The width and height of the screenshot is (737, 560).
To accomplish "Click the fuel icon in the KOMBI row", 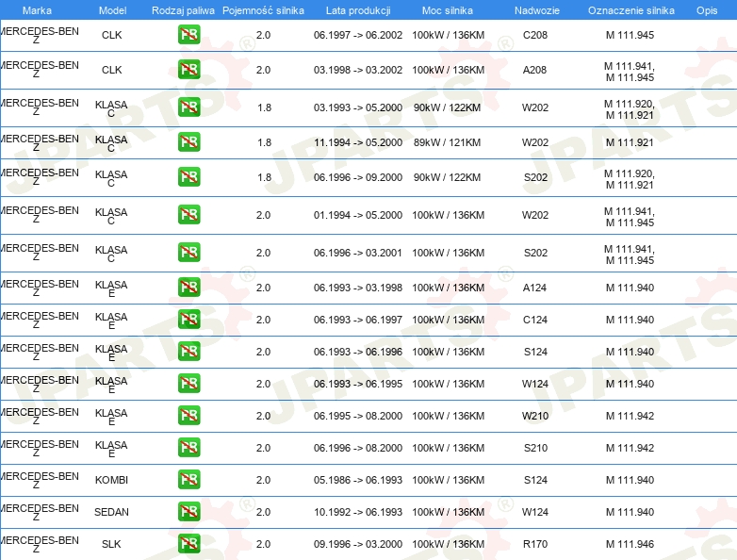I will point(188,480).
